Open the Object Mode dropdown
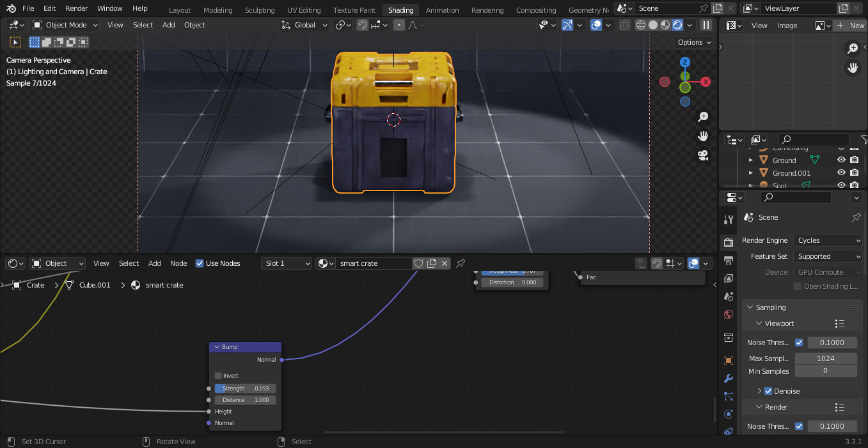868x448 pixels. tap(64, 24)
